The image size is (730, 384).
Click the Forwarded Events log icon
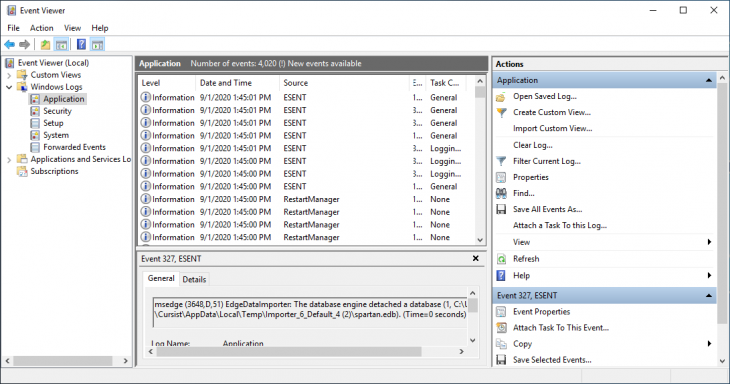pyautogui.click(x=35, y=148)
